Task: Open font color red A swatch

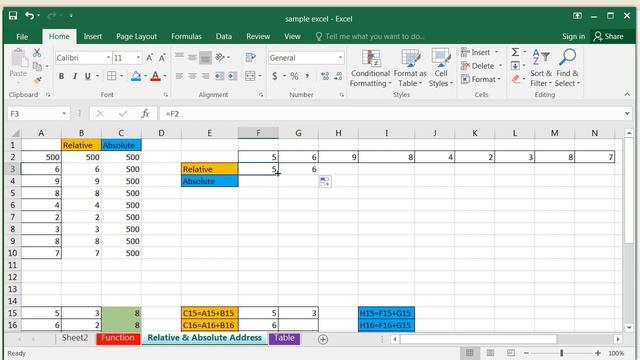Action: coord(155,76)
